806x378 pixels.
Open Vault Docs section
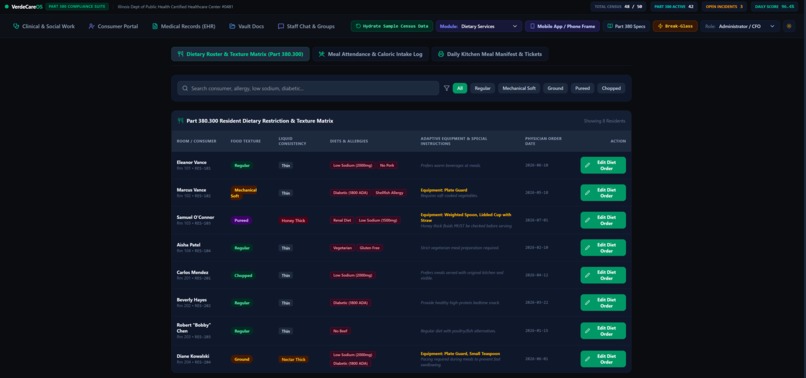click(247, 26)
